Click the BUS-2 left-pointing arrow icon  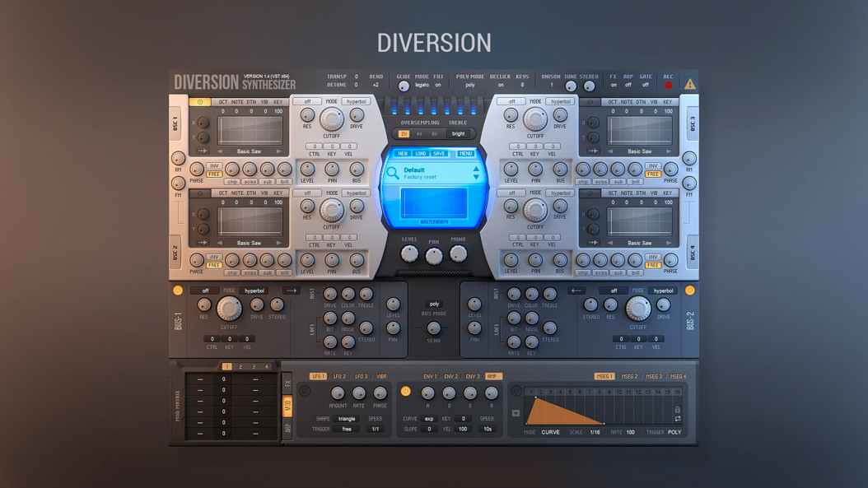(576, 290)
